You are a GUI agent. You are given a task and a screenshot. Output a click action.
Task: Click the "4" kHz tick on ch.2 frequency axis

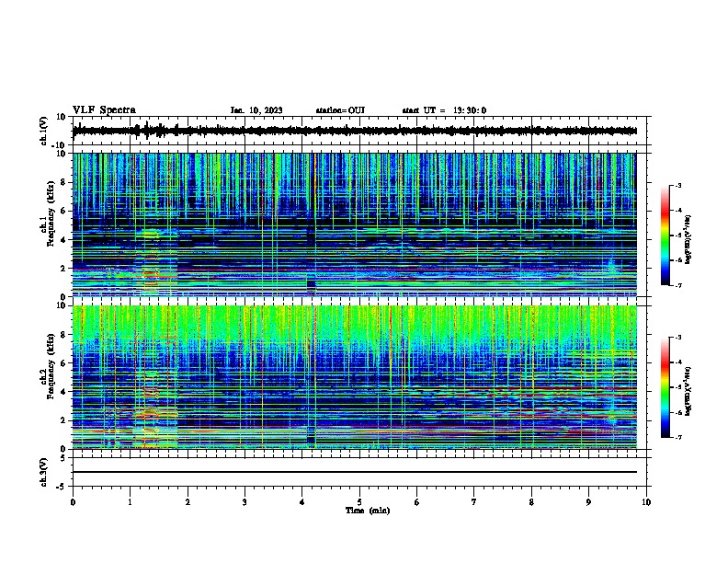click(x=63, y=392)
